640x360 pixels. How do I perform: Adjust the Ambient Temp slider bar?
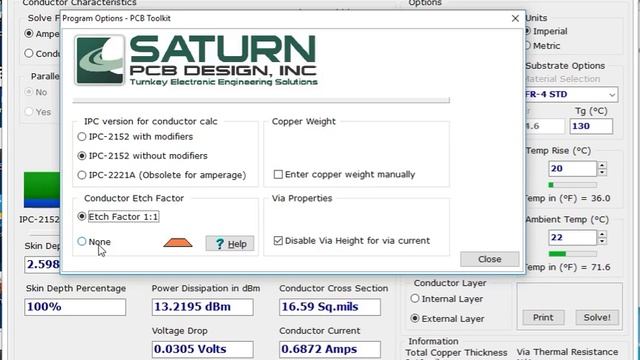point(572,254)
